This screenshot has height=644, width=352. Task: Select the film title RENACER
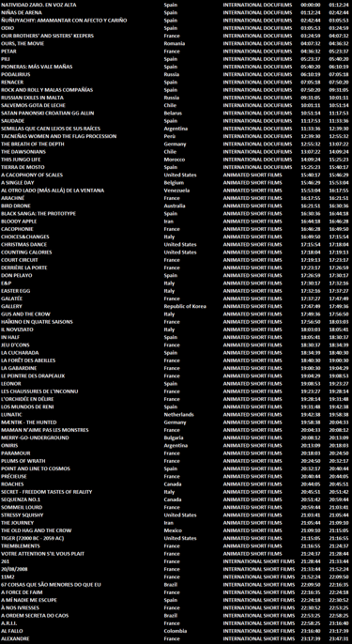point(12,83)
